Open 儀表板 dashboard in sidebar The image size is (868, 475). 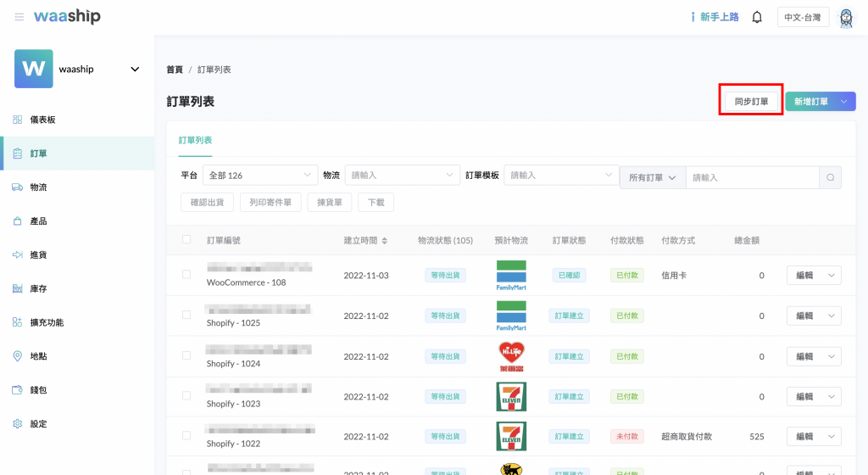[42, 120]
